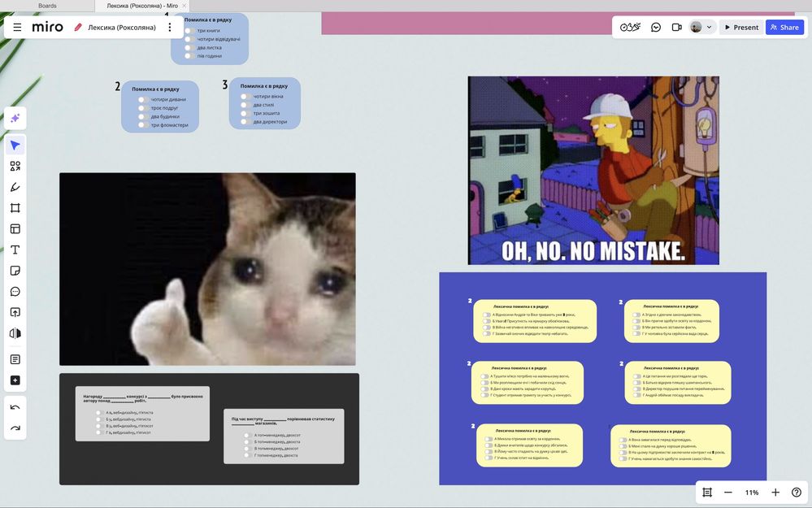Select the pink rectangle at the top
The height and width of the screenshot is (508, 812).
pos(558,24)
